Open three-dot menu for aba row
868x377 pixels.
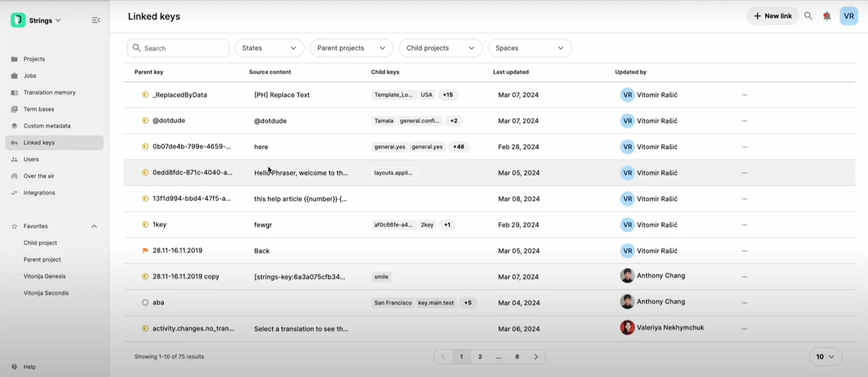pos(744,303)
